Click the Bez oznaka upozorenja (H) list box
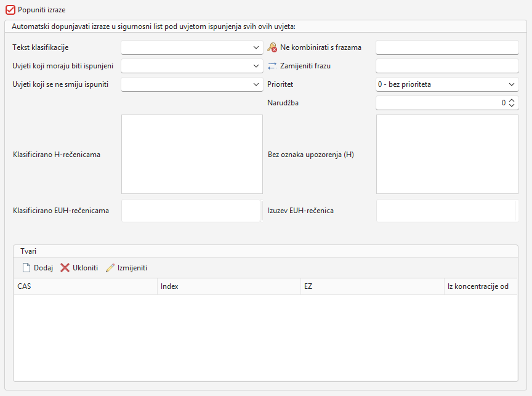This screenshot has height=396, width=532. [447, 154]
